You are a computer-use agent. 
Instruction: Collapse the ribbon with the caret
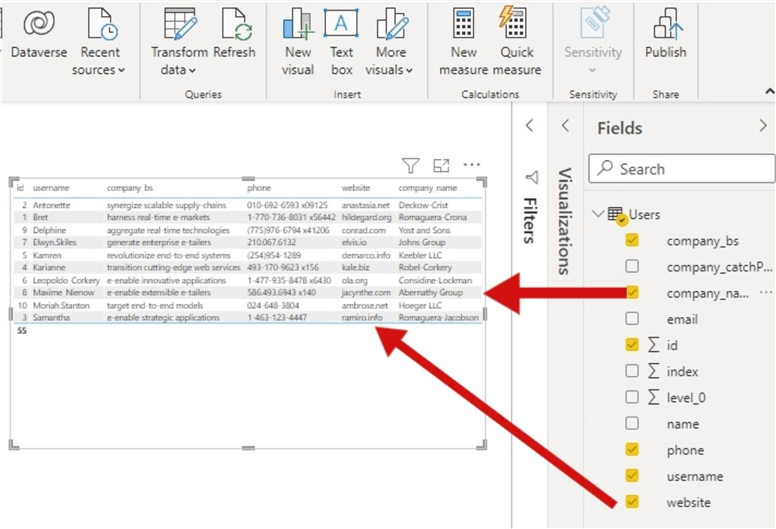click(x=770, y=91)
